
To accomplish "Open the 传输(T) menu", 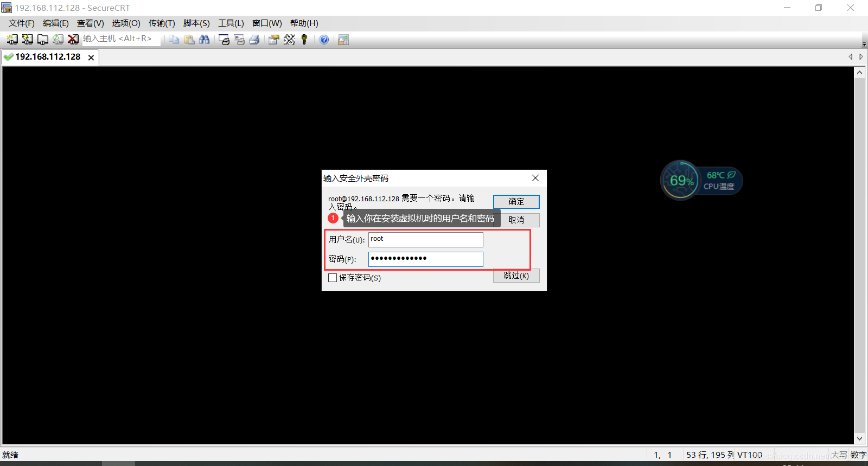I will coord(162,23).
